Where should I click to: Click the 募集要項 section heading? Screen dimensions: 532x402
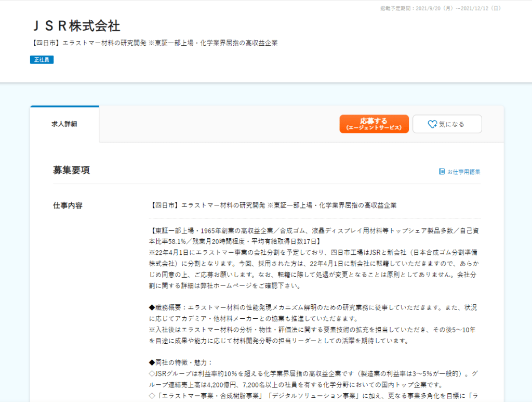click(x=71, y=171)
